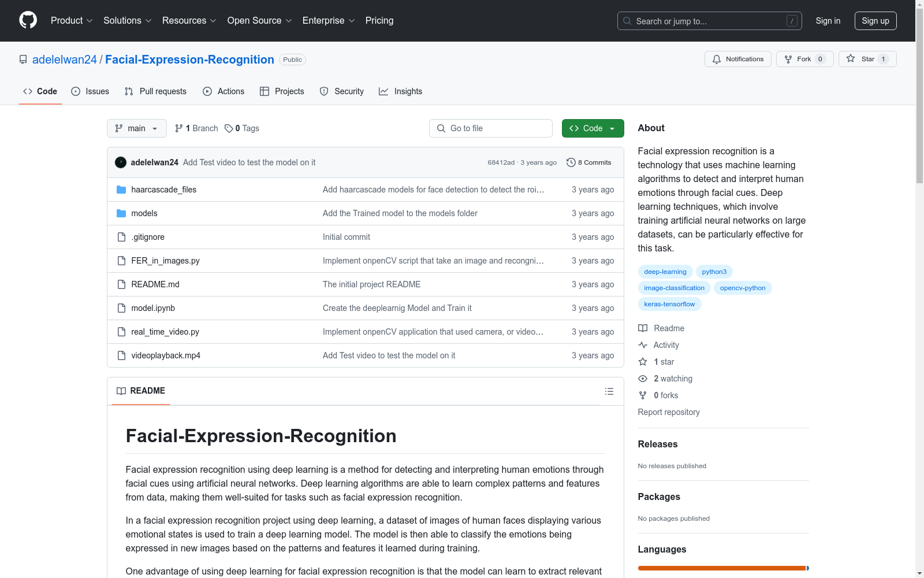Click the haarcascade_files folder icon
This screenshot has height=578, width=924.
click(121, 190)
